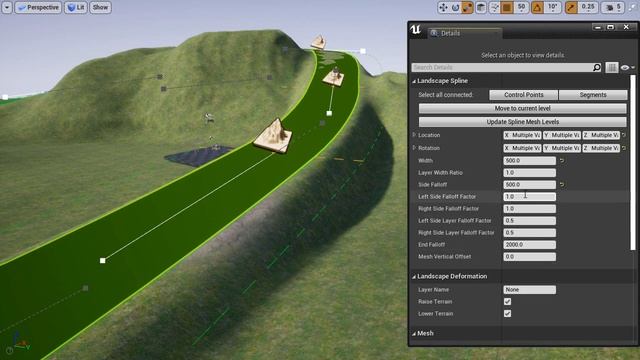Toggle surface snapping icon in viewport toolbar
This screenshot has height=360, width=640.
click(494, 7)
